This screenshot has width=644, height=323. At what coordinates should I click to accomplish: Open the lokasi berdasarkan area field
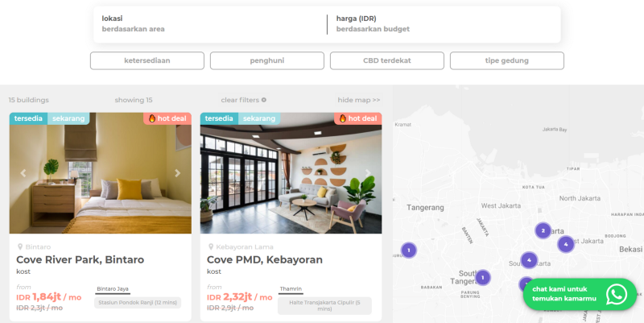point(210,24)
